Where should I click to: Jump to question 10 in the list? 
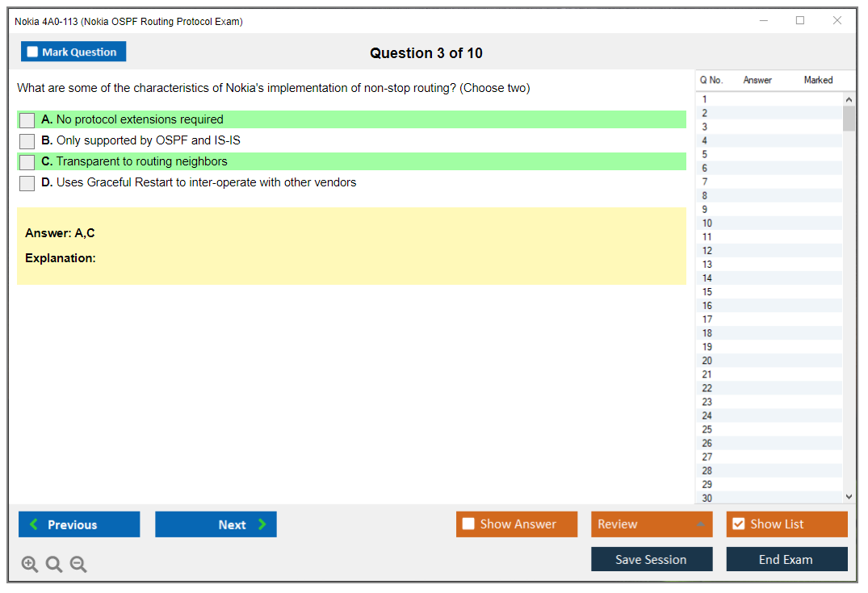tap(707, 223)
